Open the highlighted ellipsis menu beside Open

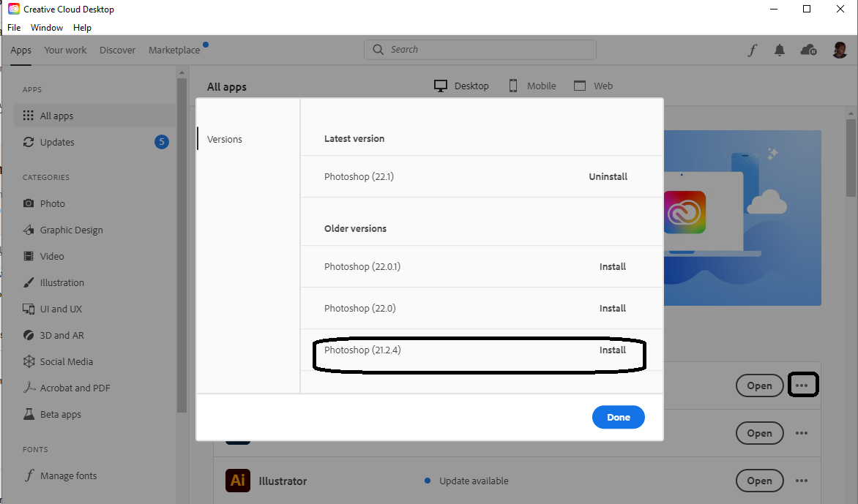(x=803, y=384)
